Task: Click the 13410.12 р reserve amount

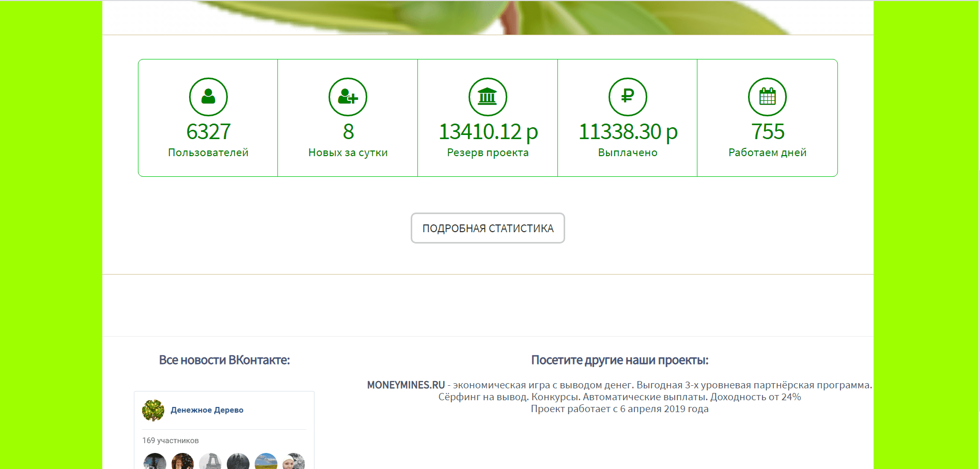Action: click(488, 132)
